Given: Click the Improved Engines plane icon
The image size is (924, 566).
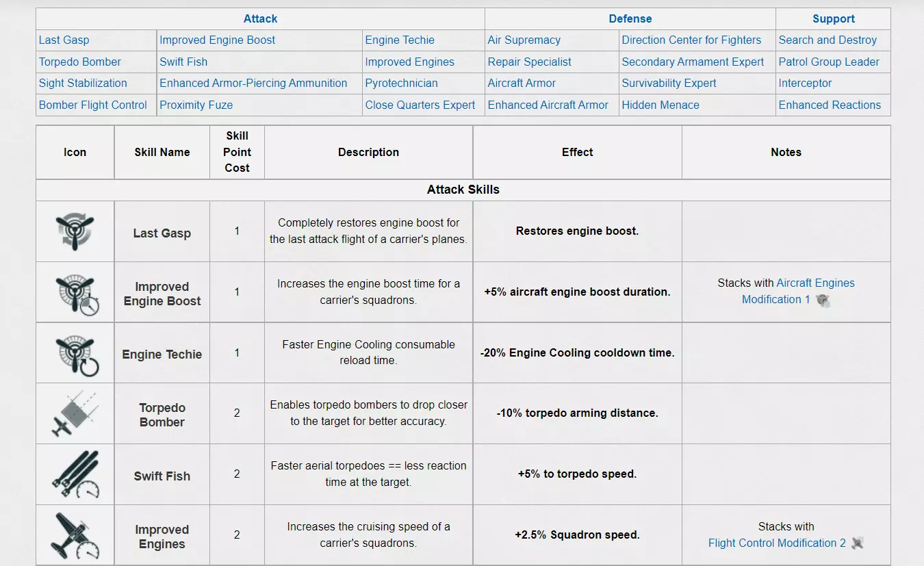Looking at the screenshot, I should (x=75, y=536).
